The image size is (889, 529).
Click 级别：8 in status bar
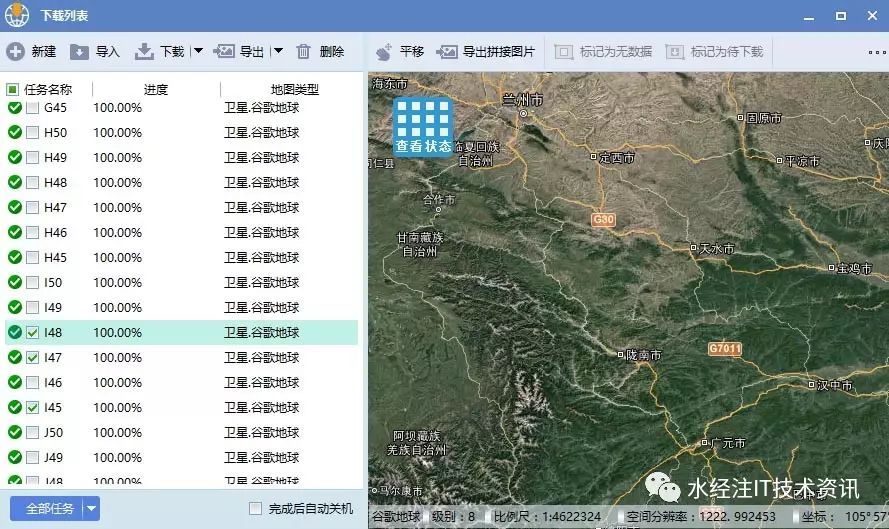[x=453, y=517]
